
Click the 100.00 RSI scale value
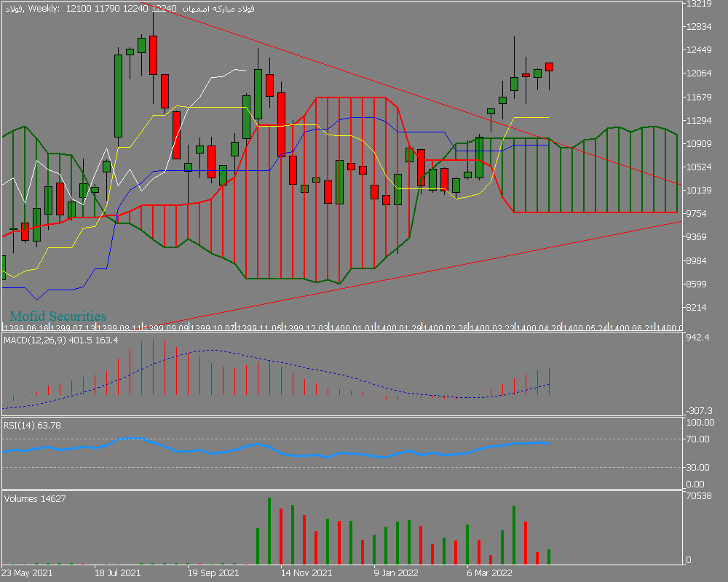tap(700, 423)
